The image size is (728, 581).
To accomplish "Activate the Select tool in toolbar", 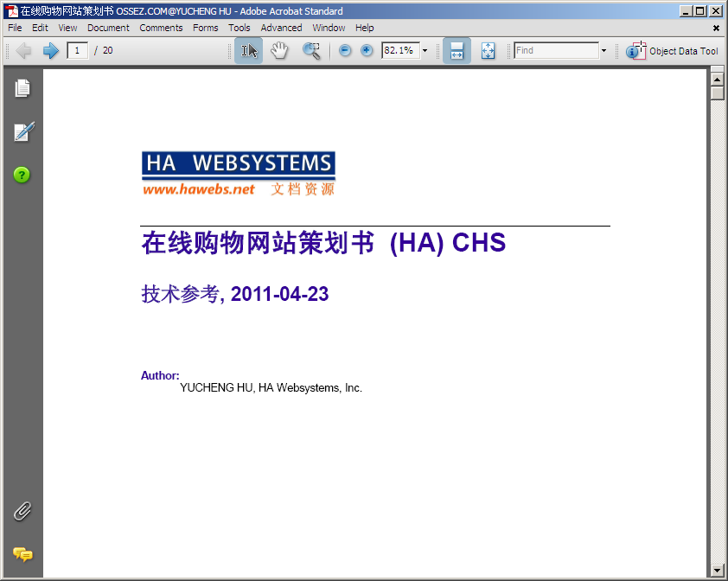I will [x=248, y=51].
